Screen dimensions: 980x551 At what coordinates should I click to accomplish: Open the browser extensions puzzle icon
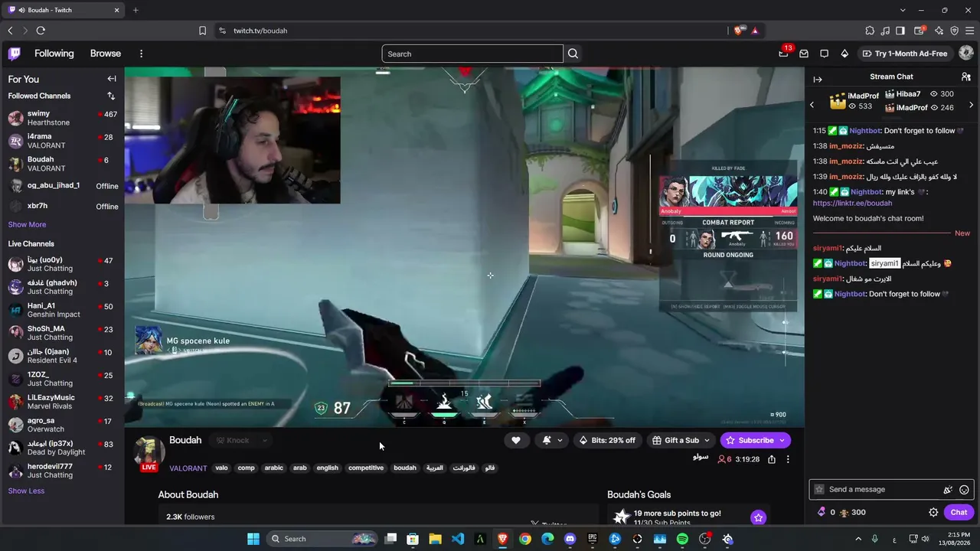(870, 31)
